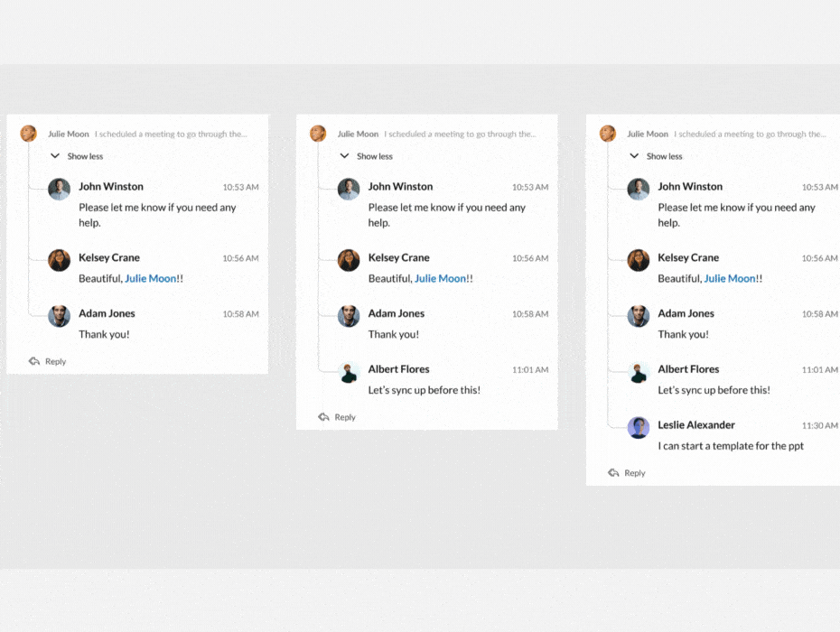Click the message 'I can start a template for the ppt'
Viewport: 840px width, 632px height.
pyautogui.click(x=730, y=446)
